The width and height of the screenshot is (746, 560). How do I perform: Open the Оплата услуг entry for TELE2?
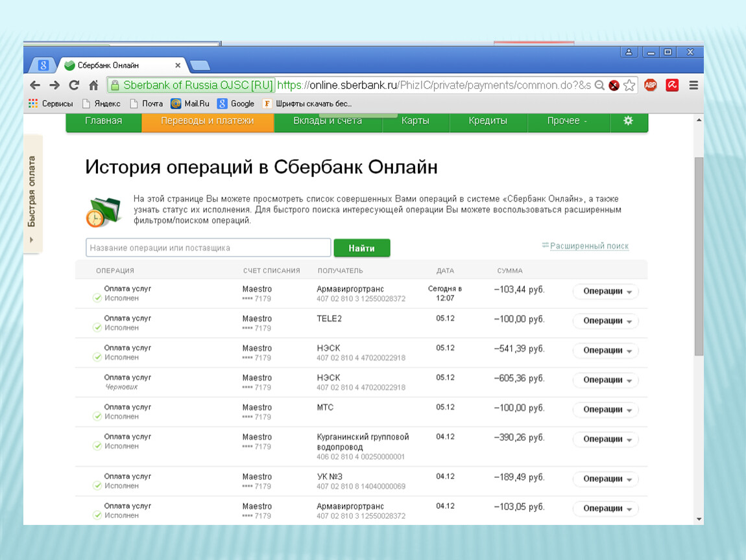tap(128, 318)
